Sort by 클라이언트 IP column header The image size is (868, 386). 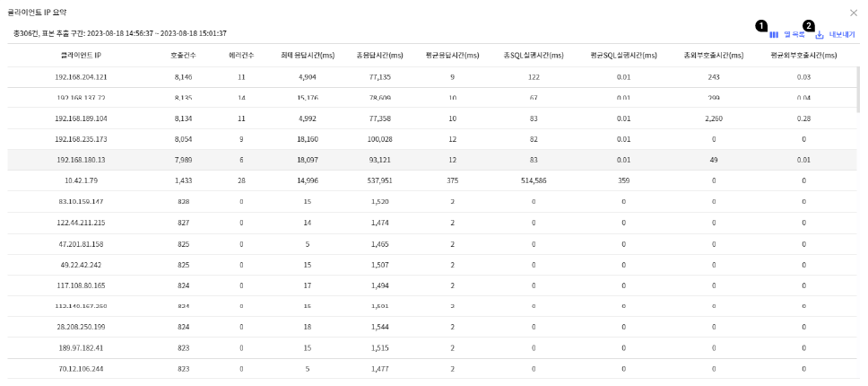click(81, 56)
